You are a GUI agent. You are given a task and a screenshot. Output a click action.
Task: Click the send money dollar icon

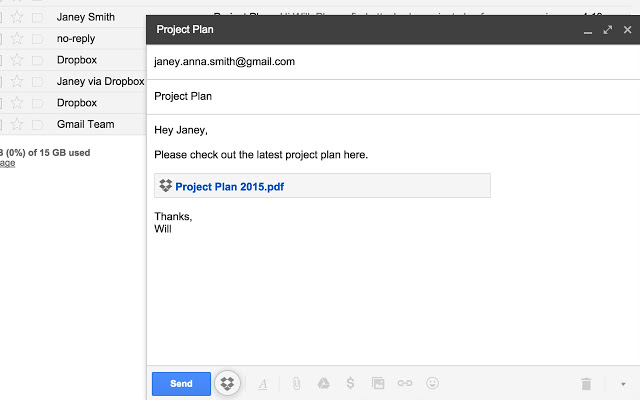click(350, 383)
